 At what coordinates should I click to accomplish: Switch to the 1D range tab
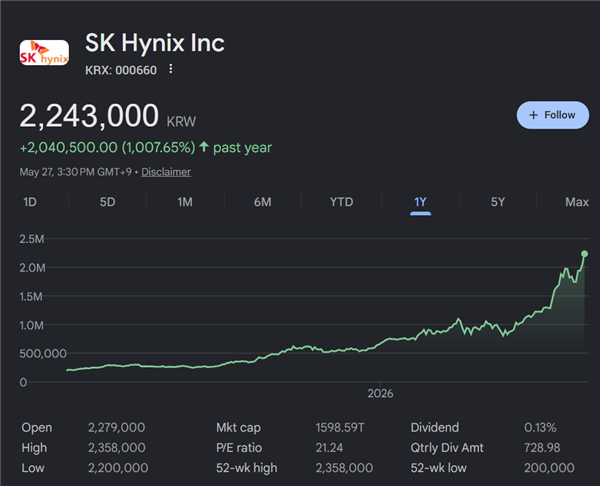[30, 202]
